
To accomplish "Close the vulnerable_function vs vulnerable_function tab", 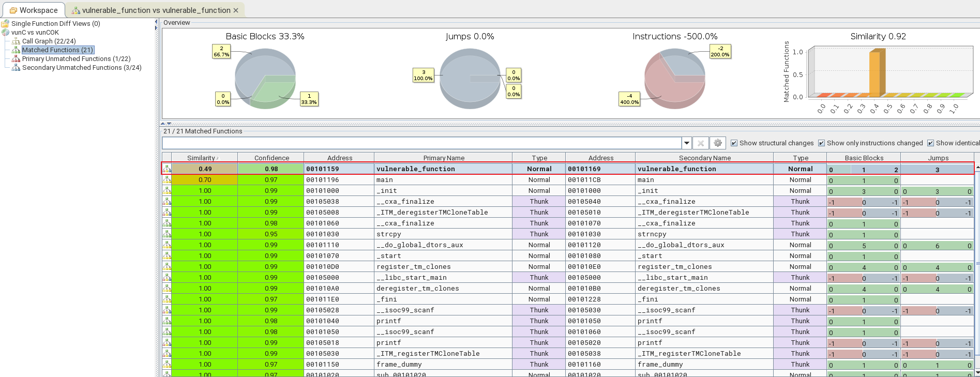I will pyautogui.click(x=236, y=10).
